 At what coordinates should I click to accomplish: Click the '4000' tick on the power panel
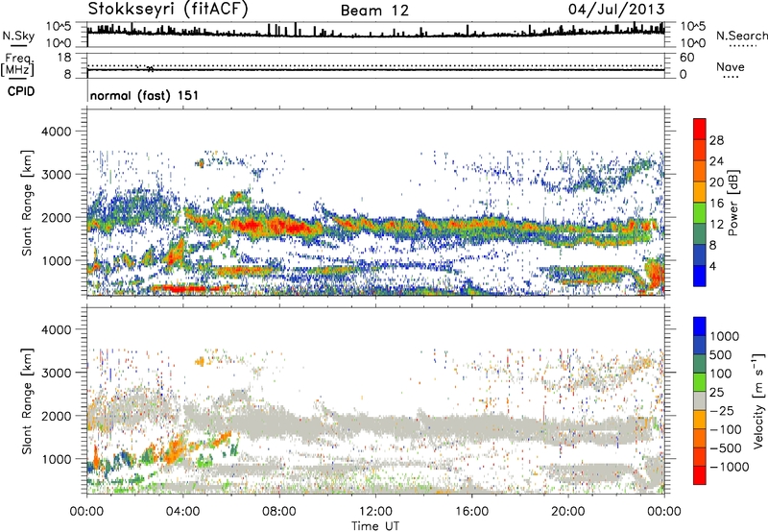[x=56, y=132]
